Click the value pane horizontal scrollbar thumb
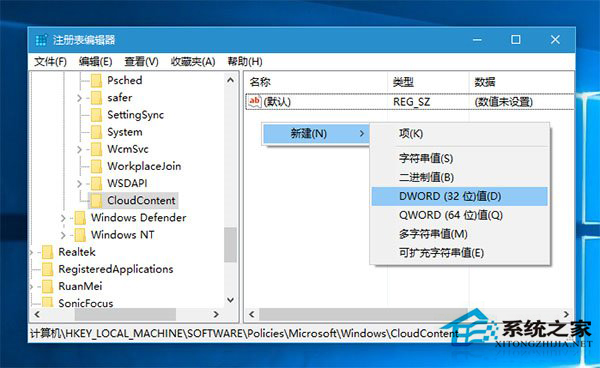Screen dimensions: 600x368 363,314
